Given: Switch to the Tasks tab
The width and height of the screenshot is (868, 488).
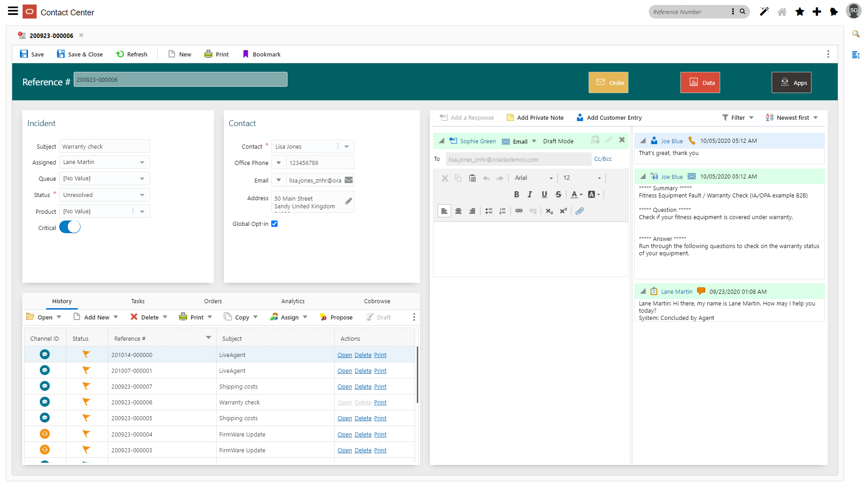Looking at the screenshot, I should [x=137, y=300].
